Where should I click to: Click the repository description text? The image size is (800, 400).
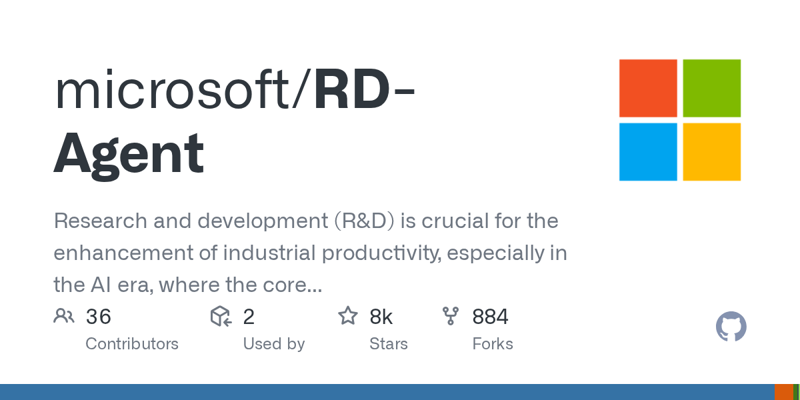coord(310,252)
